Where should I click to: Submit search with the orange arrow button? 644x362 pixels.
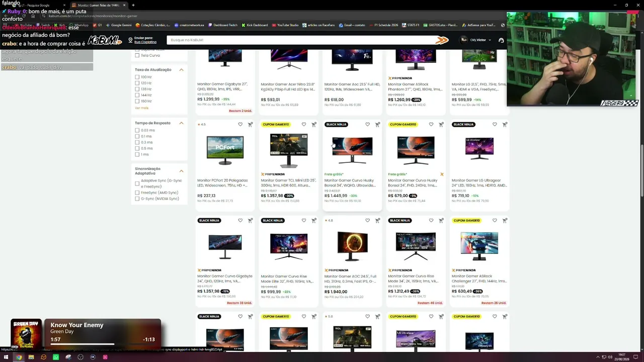click(441, 40)
